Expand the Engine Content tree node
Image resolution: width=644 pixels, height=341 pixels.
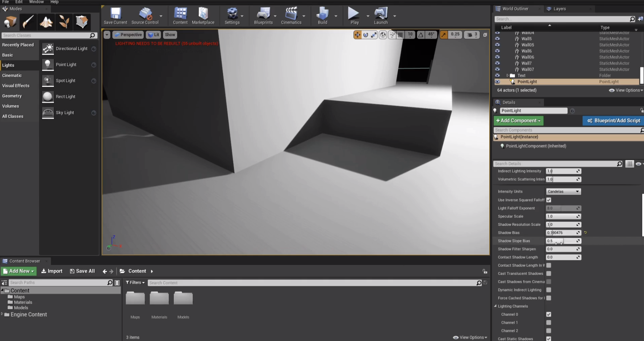(x=2, y=314)
